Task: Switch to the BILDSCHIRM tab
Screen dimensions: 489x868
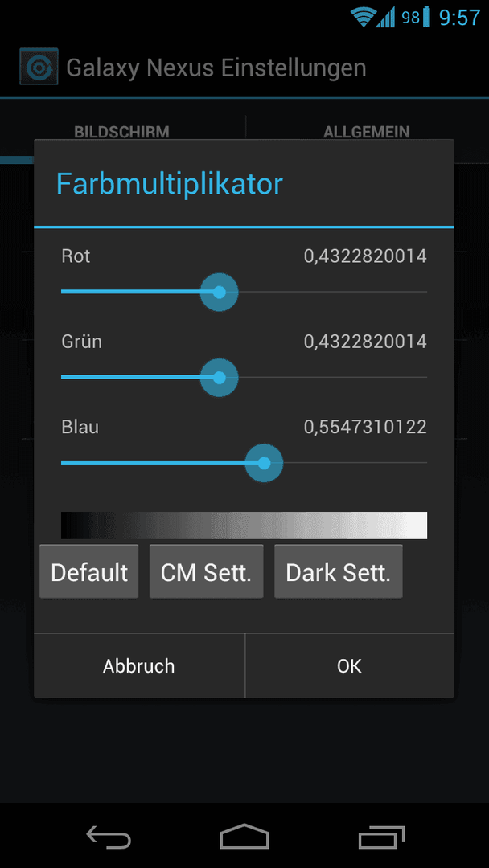Action: coord(121,132)
